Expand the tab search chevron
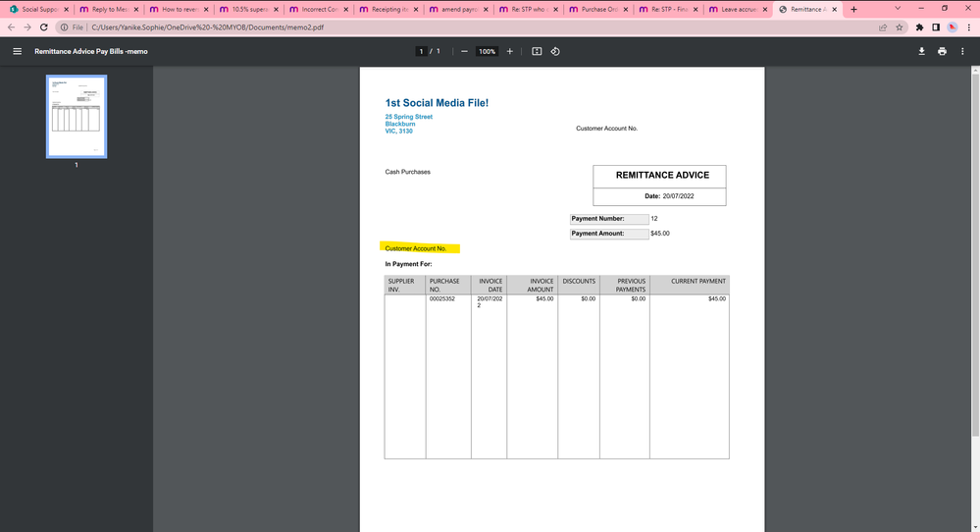This screenshot has width=980, height=532. 897,9
